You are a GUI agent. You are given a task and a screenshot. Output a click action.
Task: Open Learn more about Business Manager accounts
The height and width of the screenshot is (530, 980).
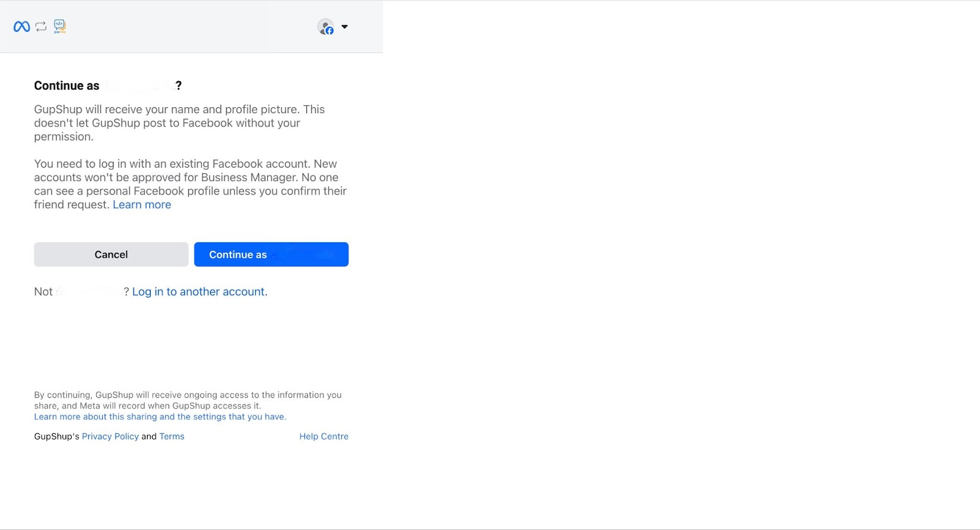[141, 205]
